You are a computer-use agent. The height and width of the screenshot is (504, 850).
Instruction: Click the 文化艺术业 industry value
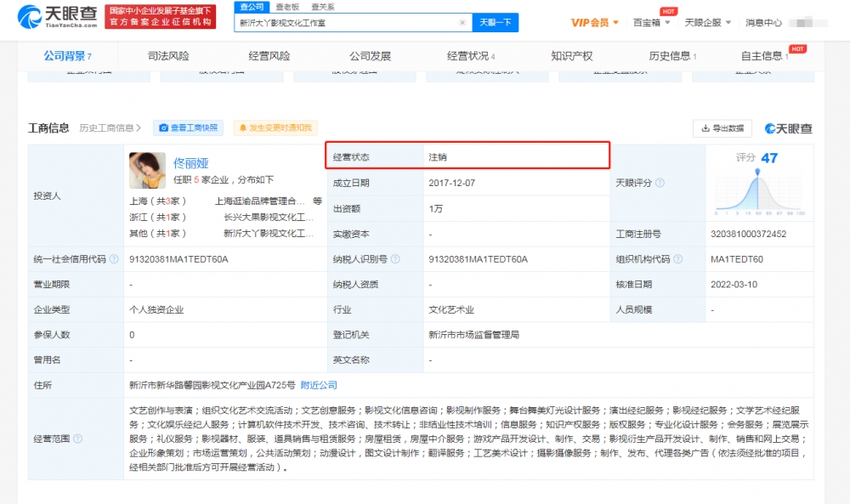(x=451, y=309)
